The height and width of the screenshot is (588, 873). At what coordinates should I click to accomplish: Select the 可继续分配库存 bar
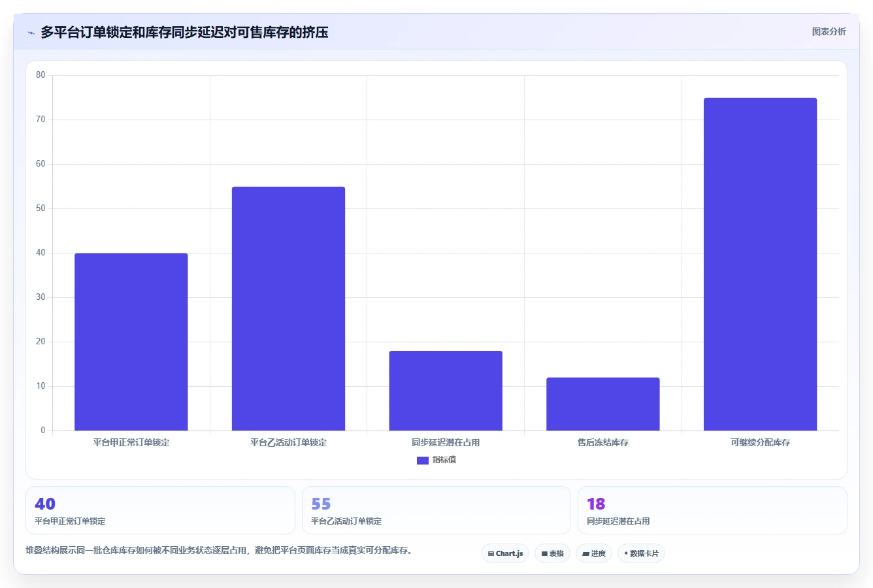point(760,264)
